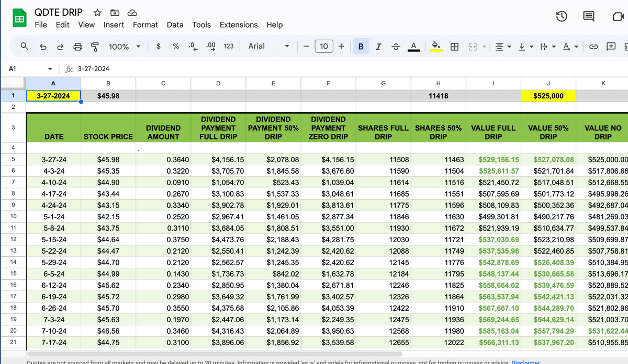This screenshot has width=628, height=364.
Task: Decrease decimal places
Action: point(193,46)
